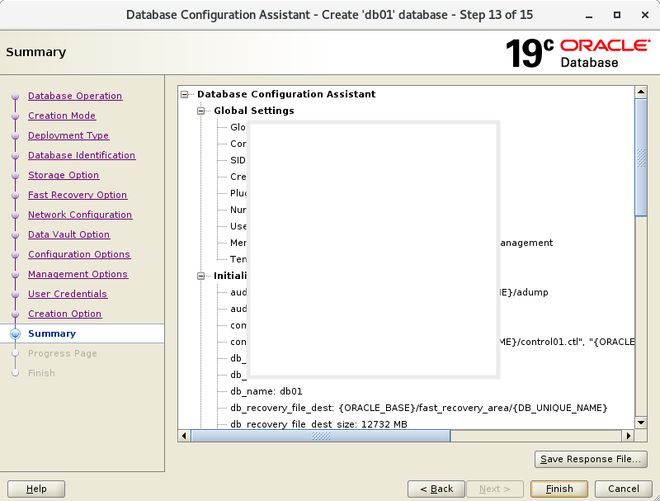
Task: Open the User Credentials step
Action: coord(67,294)
